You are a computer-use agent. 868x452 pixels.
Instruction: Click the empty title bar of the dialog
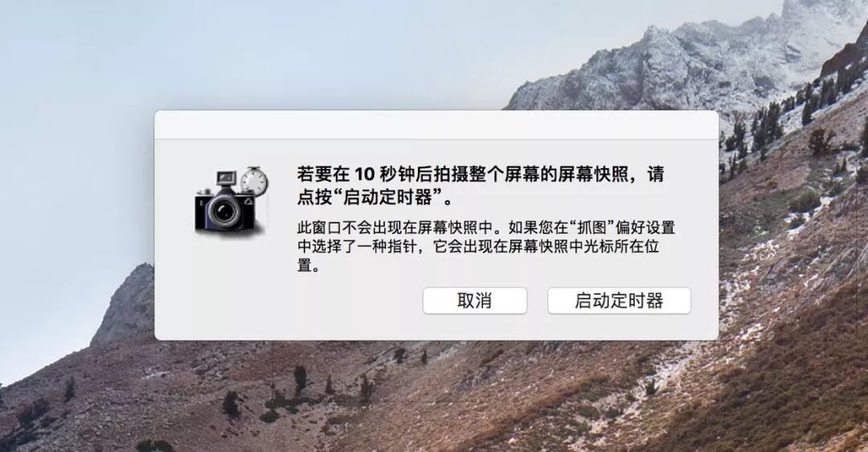coord(436,125)
